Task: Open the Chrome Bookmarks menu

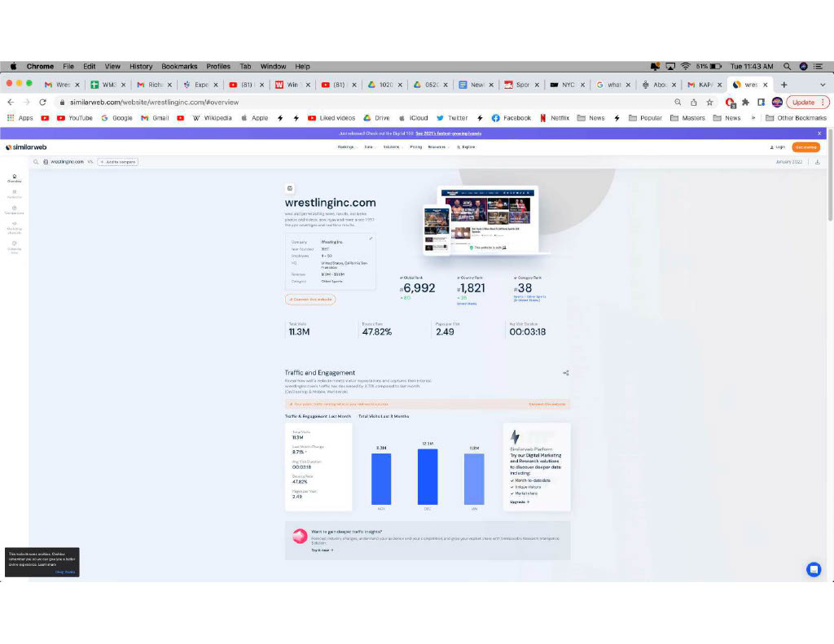Action: (x=179, y=67)
